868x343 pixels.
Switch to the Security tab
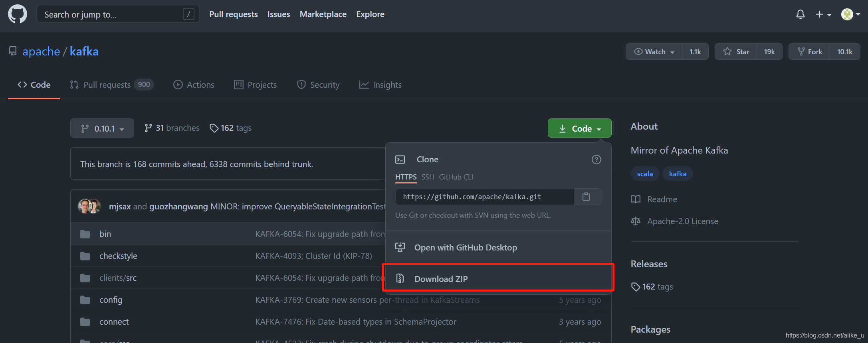click(x=318, y=85)
